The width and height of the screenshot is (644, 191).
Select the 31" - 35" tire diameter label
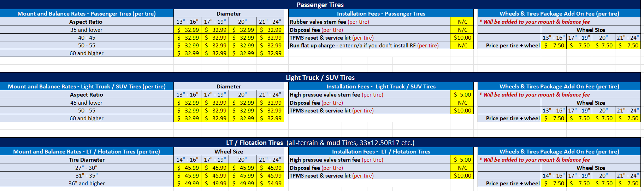pos(87,175)
